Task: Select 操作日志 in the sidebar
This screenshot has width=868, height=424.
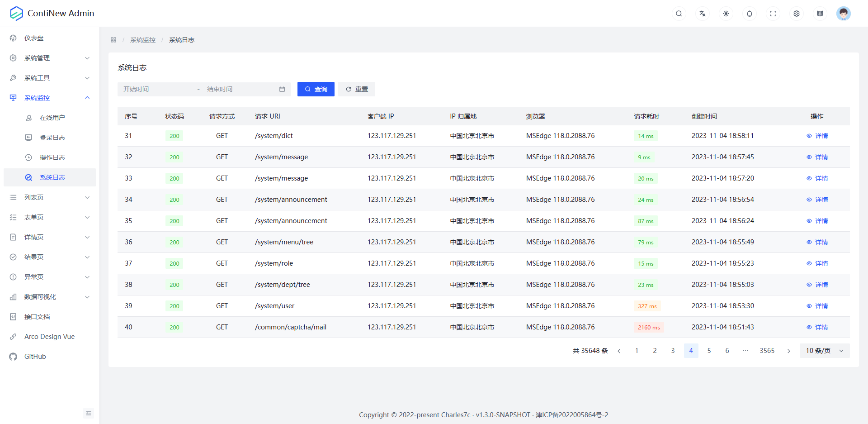Action: (x=52, y=157)
